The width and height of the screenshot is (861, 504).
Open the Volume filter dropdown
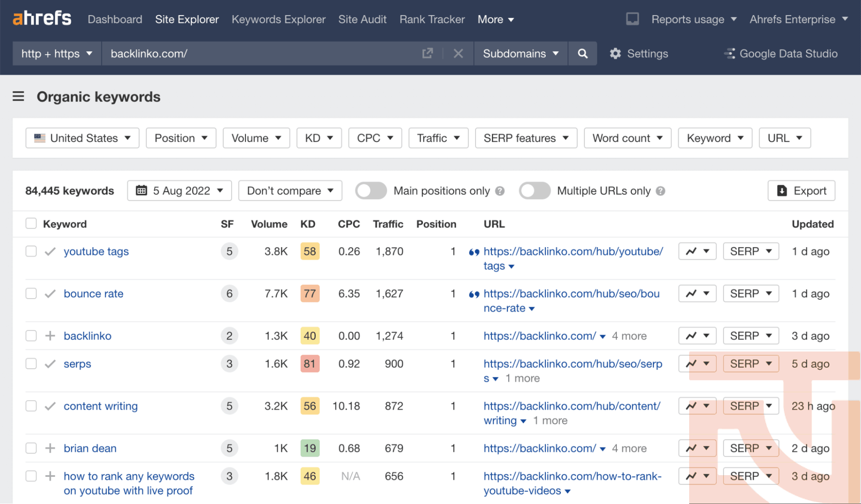click(256, 138)
